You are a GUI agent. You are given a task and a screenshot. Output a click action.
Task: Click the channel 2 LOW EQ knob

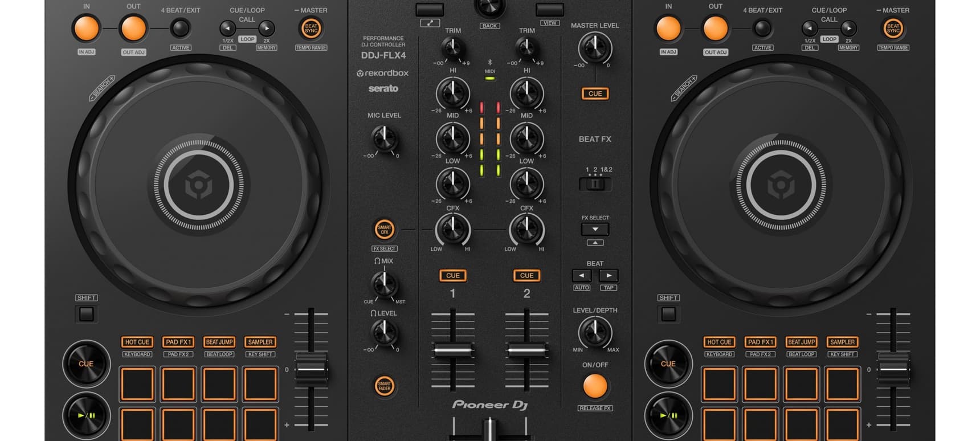tap(526, 183)
